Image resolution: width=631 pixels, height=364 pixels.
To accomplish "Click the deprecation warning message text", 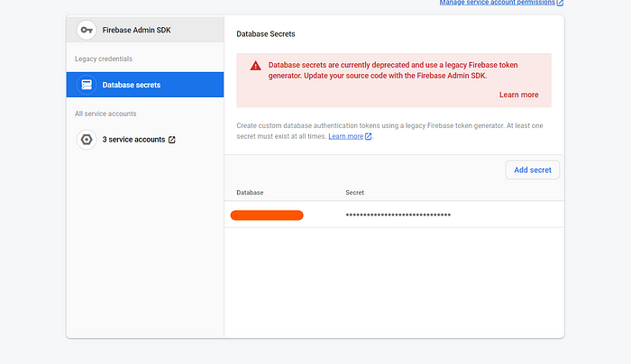I will point(393,70).
